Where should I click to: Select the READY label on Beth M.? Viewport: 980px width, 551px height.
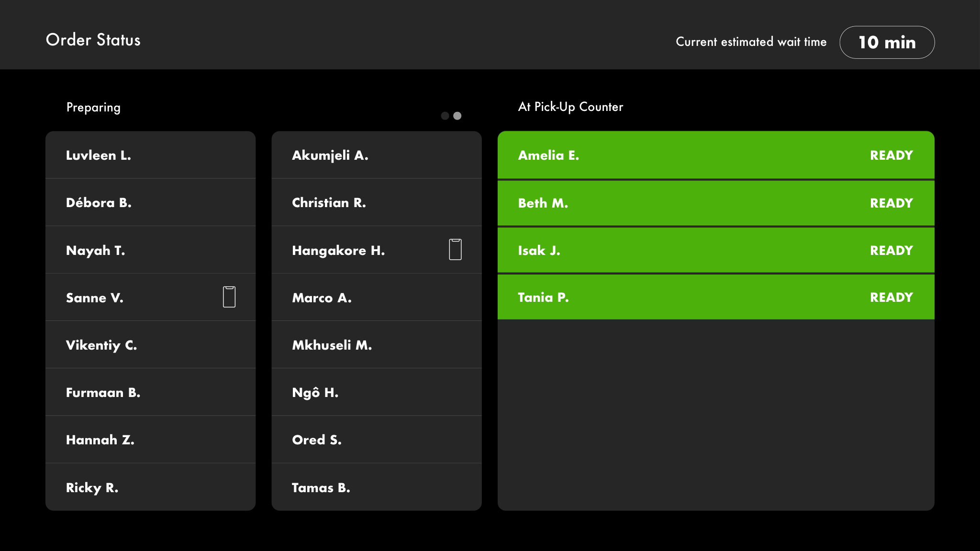click(x=891, y=203)
